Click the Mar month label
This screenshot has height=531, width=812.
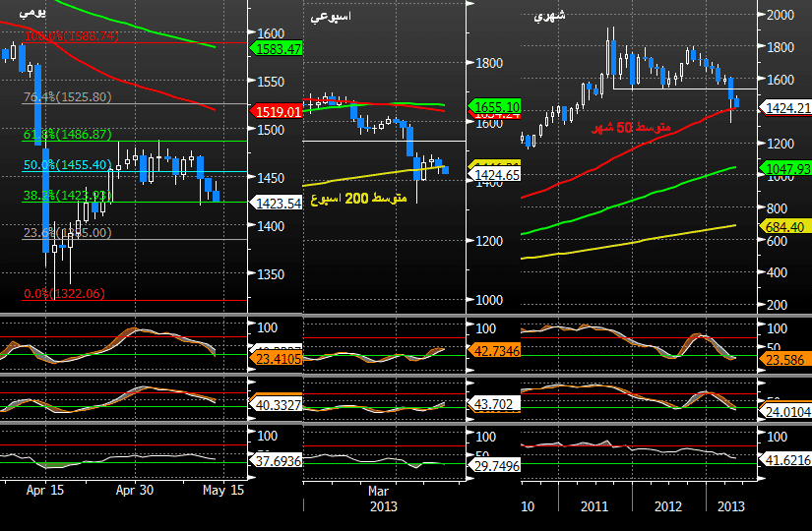point(379,491)
